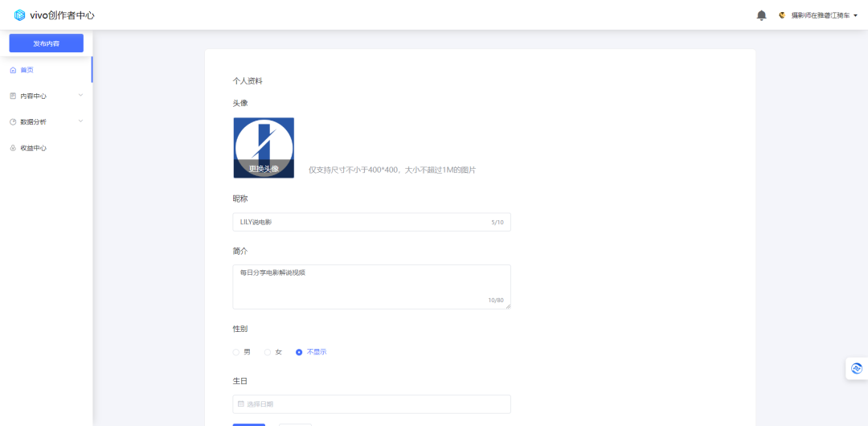This screenshot has height=426, width=868.
Task: Click the 10/80 bio character counter
Action: click(496, 301)
